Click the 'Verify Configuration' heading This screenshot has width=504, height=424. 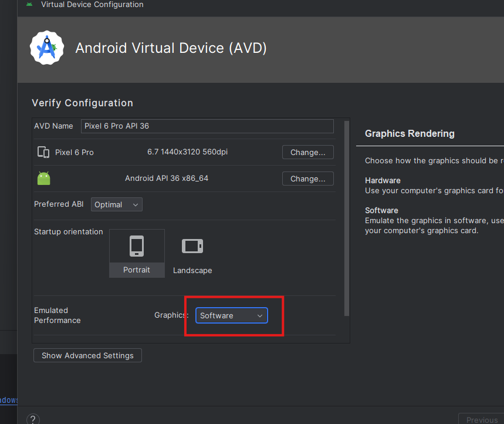82,103
